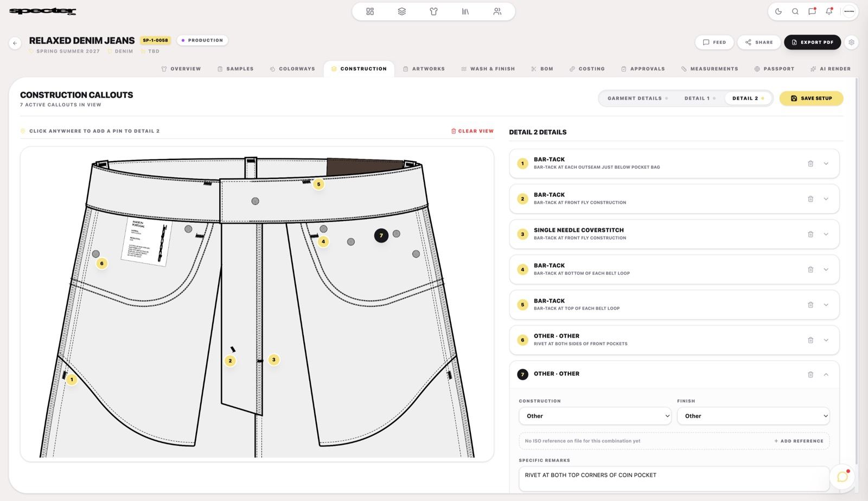This screenshot has width=868, height=501.
Task: Open the library icon in top navigation
Action: tap(465, 11)
